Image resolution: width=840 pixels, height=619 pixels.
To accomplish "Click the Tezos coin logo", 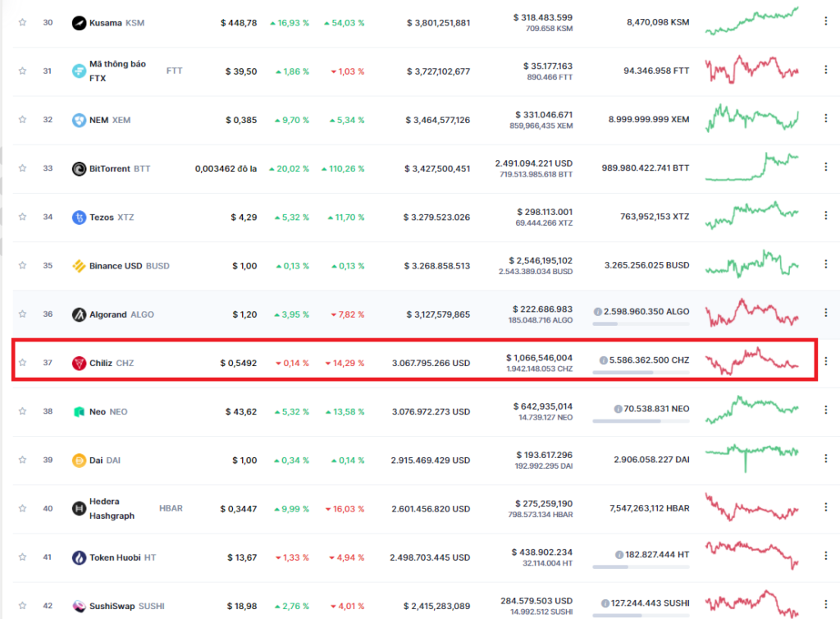I will click(79, 217).
